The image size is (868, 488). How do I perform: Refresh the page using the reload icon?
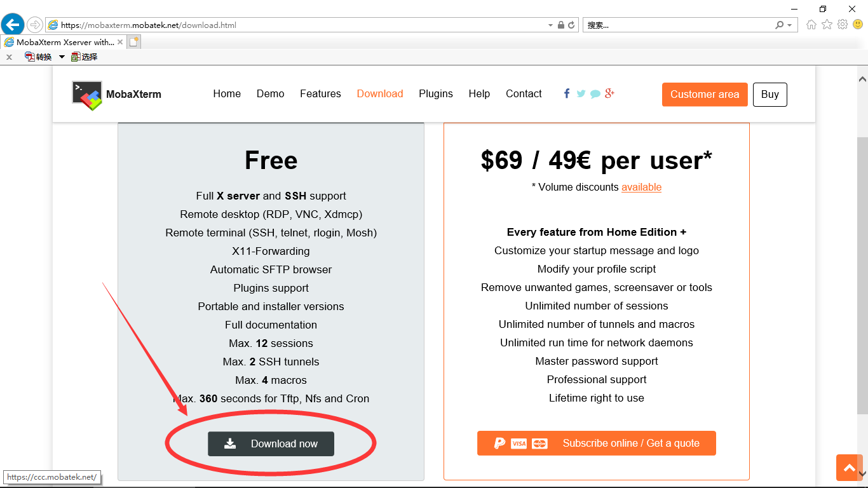tap(571, 25)
